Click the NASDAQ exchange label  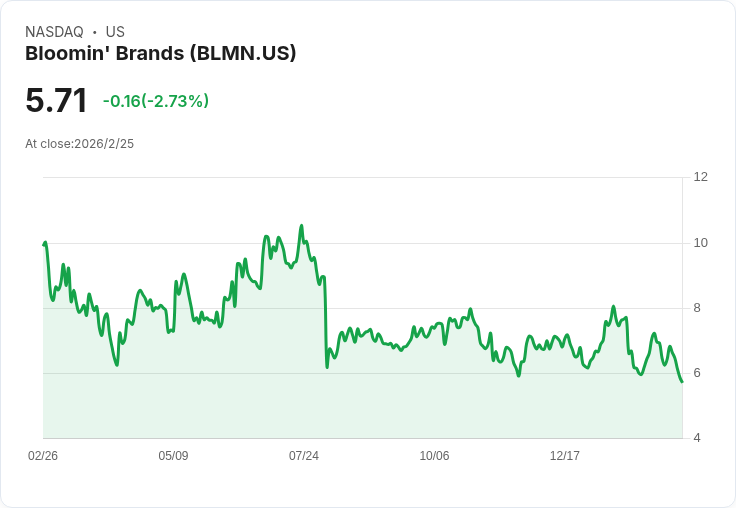[x=54, y=32]
